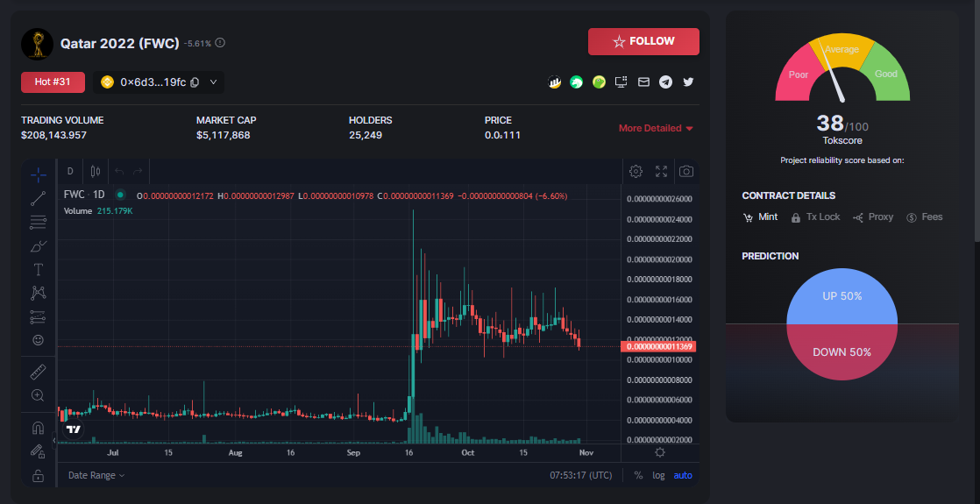
Task: Open the green unicorn exchange link
Action: (576, 82)
